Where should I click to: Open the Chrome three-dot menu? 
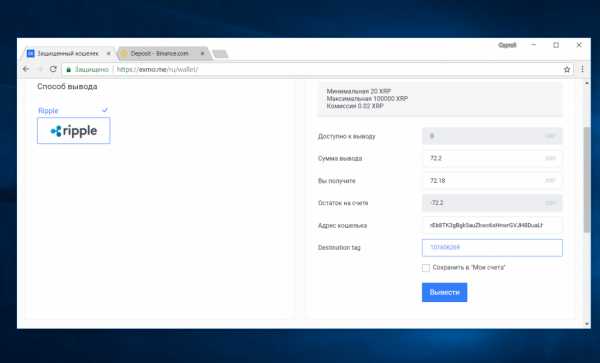pyautogui.click(x=582, y=69)
